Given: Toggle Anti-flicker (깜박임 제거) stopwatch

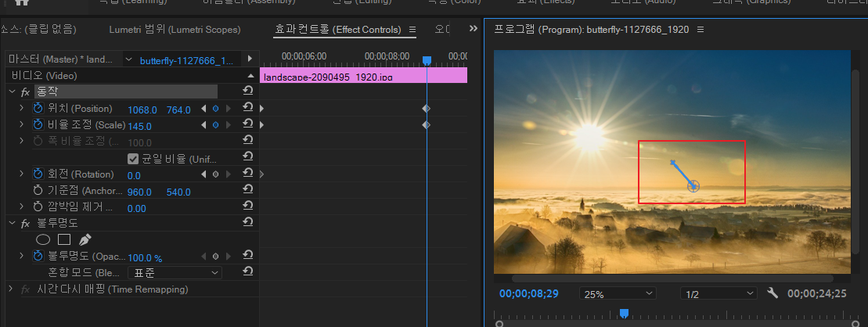Looking at the screenshot, I should click(x=38, y=207).
